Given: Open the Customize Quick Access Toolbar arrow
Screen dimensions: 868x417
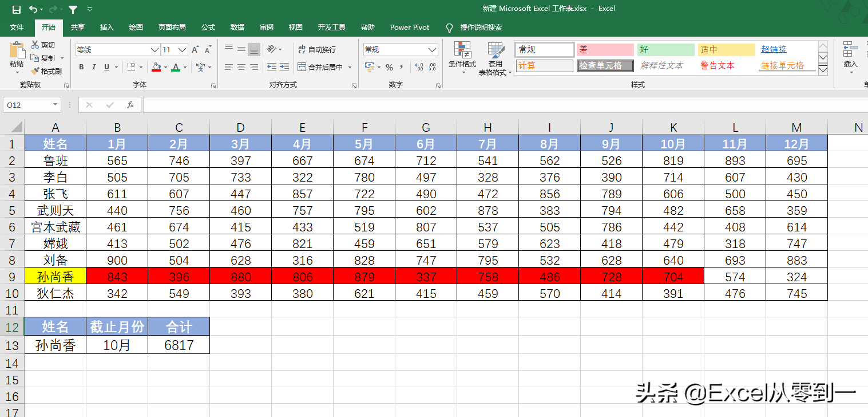Looking at the screenshot, I should coord(90,10).
